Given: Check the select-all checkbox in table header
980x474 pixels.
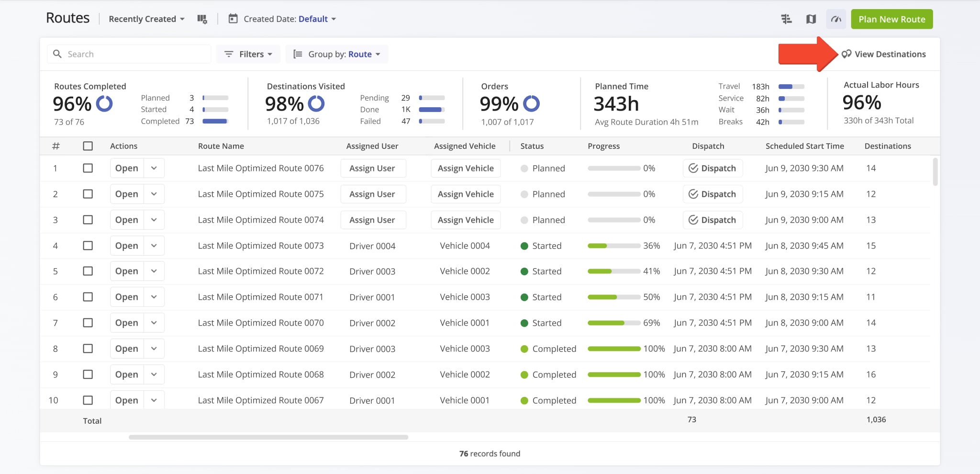Looking at the screenshot, I should click(x=88, y=146).
